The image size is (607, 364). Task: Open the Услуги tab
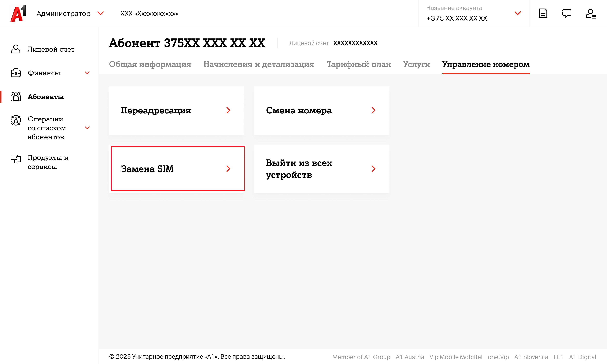(416, 64)
